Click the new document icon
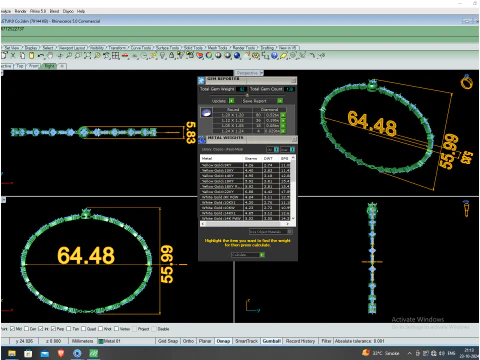 point(4,56)
